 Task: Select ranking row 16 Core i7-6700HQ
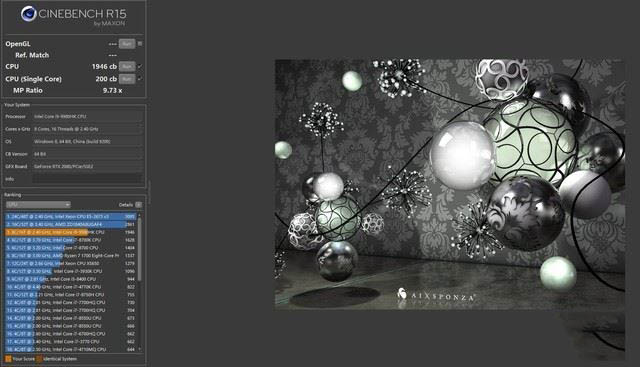point(71,334)
